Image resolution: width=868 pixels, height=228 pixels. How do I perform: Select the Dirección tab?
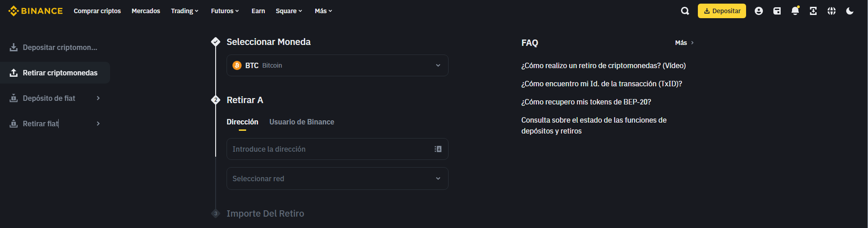pos(242,122)
